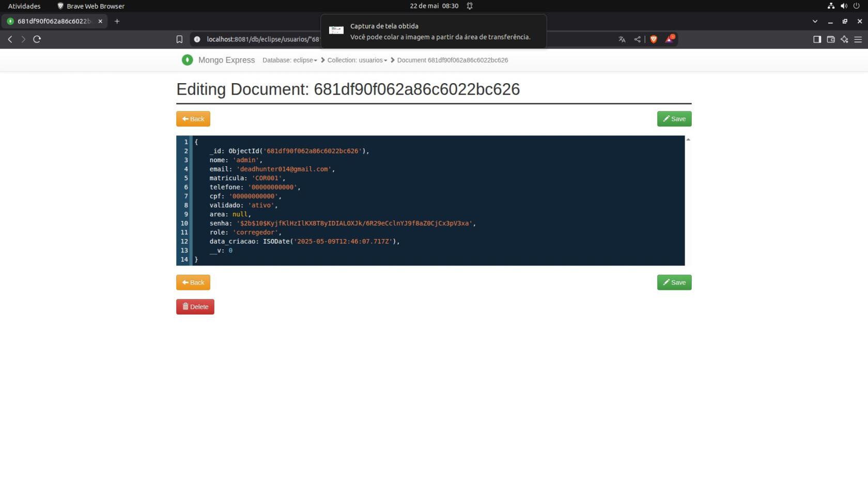Image resolution: width=868 pixels, height=488 pixels.
Task: Click the Mongo Express leaf logo
Action: 187,60
